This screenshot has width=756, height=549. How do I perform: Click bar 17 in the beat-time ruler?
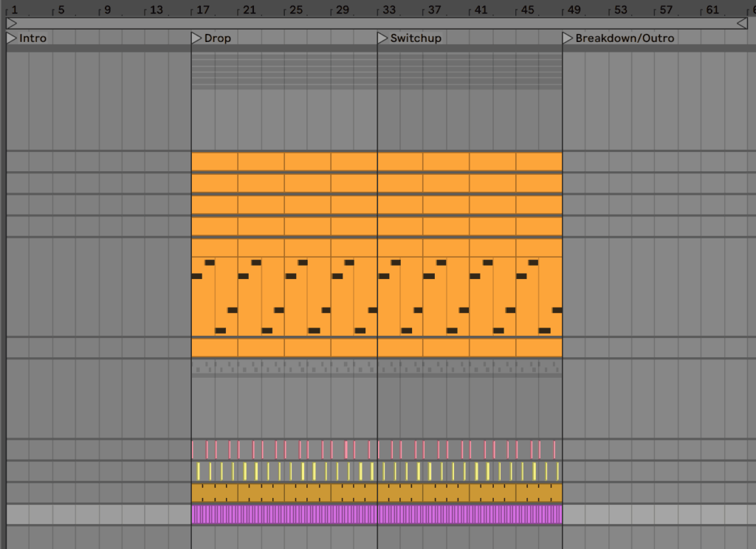[203, 10]
